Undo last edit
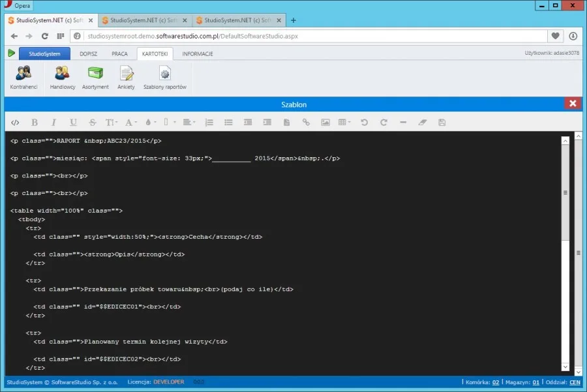This screenshot has height=392, width=587. [x=364, y=123]
